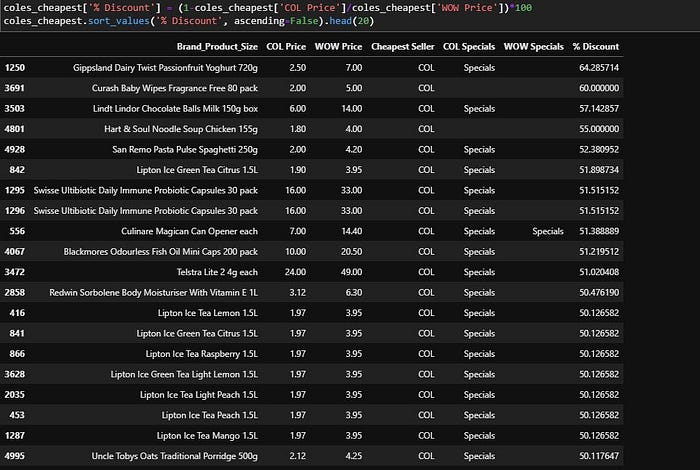Click the 51.219512 discount value
The width and height of the screenshot is (700, 470).
pos(599,252)
